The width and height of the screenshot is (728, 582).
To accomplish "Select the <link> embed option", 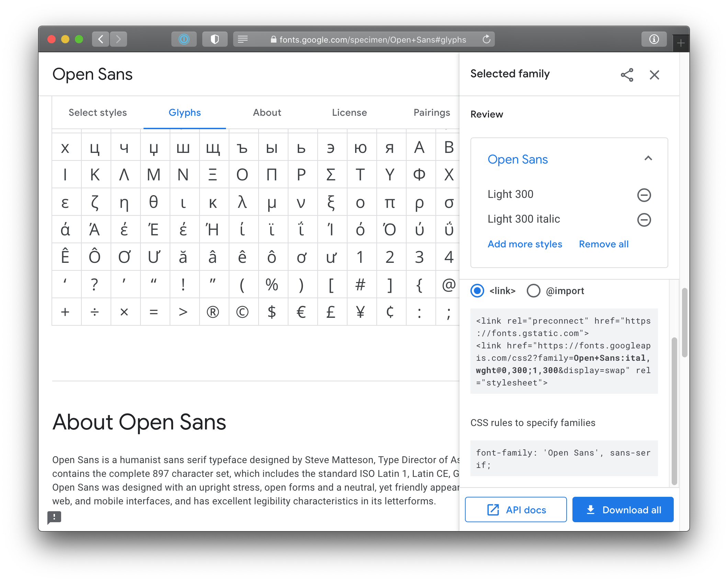I will coord(477,291).
